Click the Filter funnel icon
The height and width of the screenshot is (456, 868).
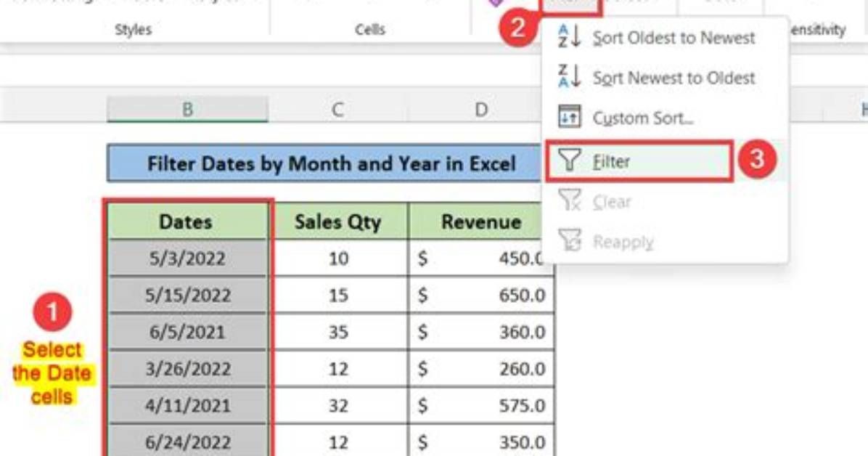569,160
